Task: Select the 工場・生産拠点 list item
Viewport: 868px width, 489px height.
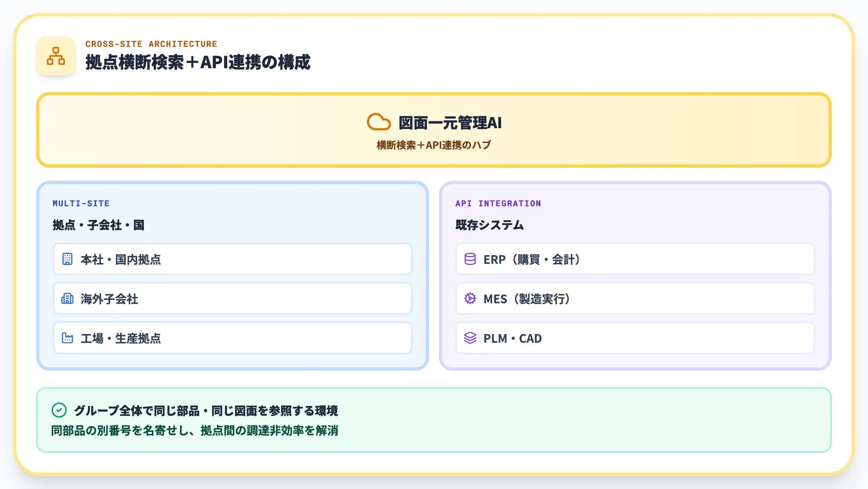Action: tap(232, 338)
